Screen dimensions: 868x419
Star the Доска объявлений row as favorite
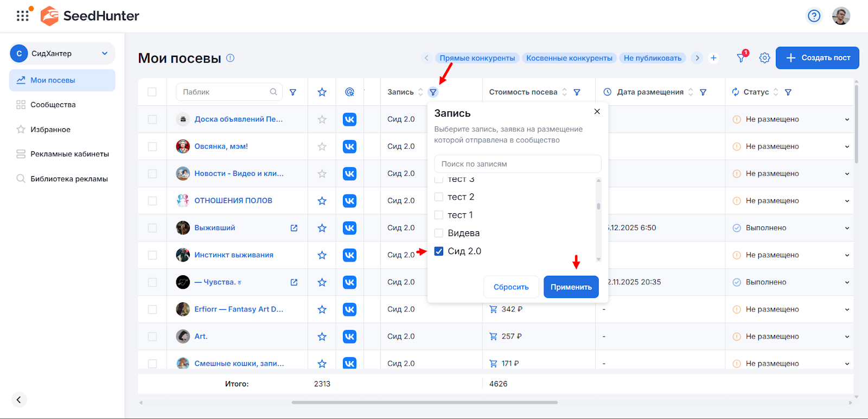tap(322, 119)
